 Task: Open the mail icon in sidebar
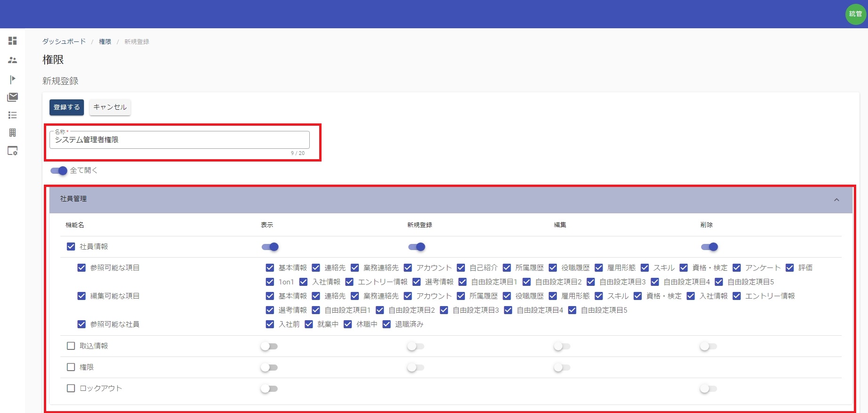13,97
